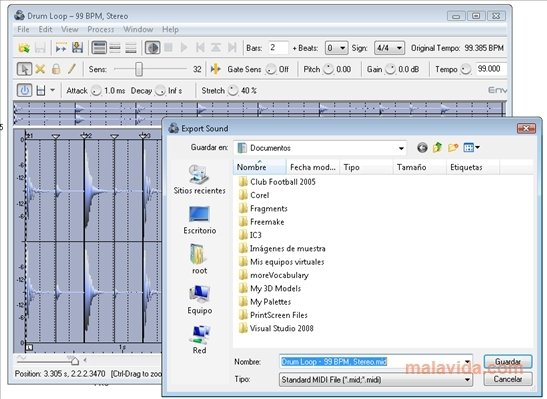Click the Gain knob
This screenshot has width=547, height=399.
point(390,69)
